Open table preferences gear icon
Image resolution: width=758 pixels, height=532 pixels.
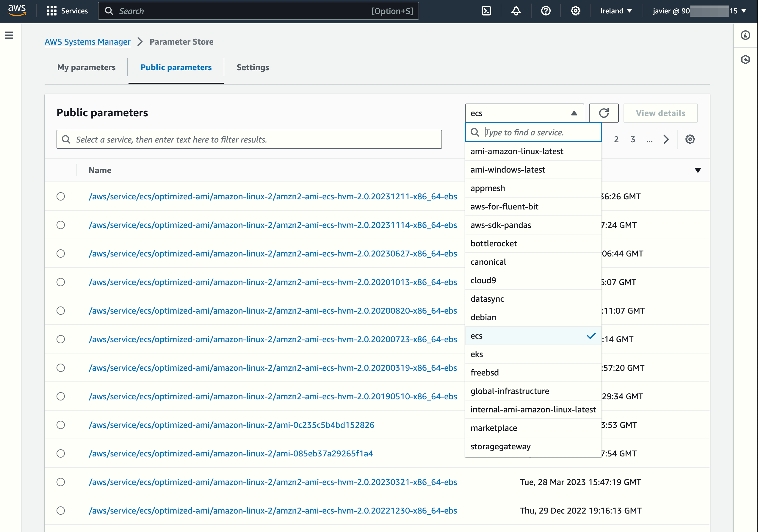(x=690, y=139)
